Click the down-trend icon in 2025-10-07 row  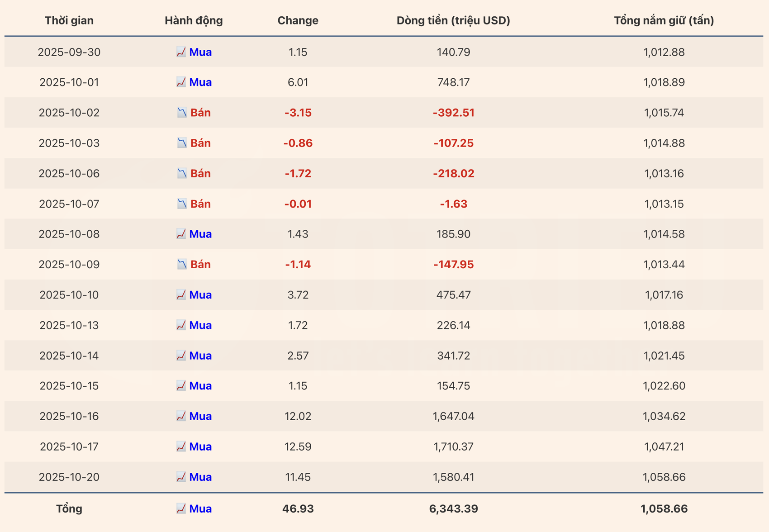click(182, 204)
